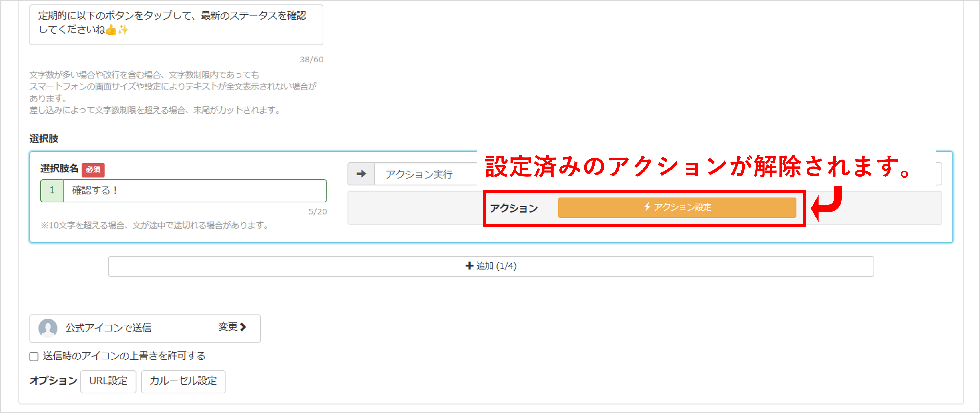The width and height of the screenshot is (980, 413).
Task: Edit the option name field '確認する！'
Action: 195,191
